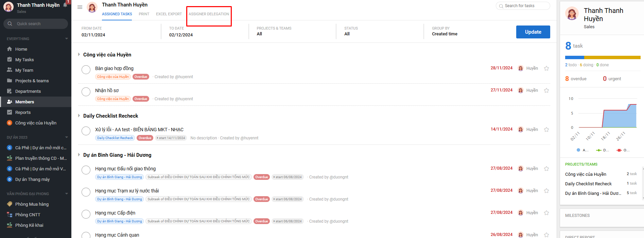Click the Search for tasks field
644x238 pixels.
(x=523, y=6)
